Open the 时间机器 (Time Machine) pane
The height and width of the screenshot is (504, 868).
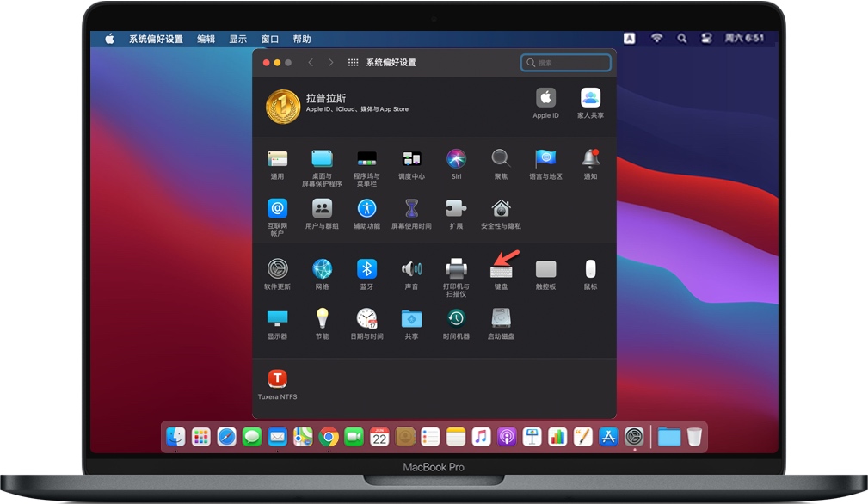456,319
